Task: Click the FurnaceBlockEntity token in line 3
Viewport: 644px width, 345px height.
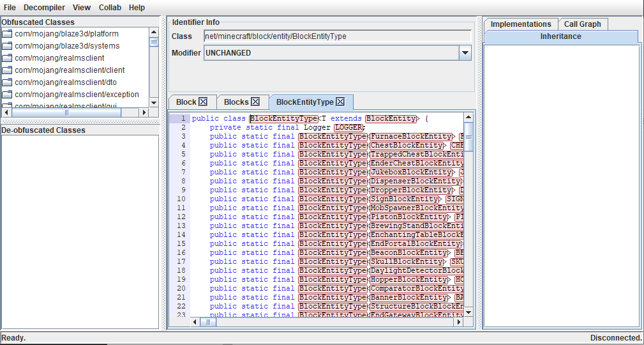Action: pyautogui.click(x=412, y=137)
